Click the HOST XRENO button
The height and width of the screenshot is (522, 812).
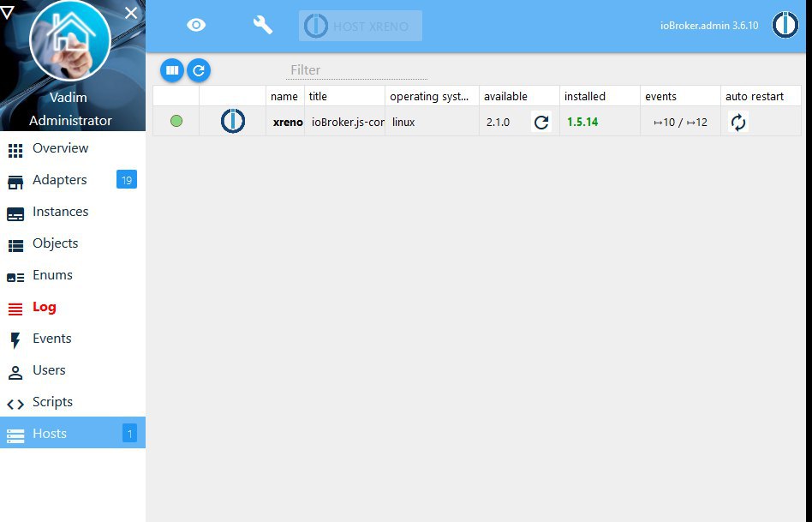click(x=361, y=26)
